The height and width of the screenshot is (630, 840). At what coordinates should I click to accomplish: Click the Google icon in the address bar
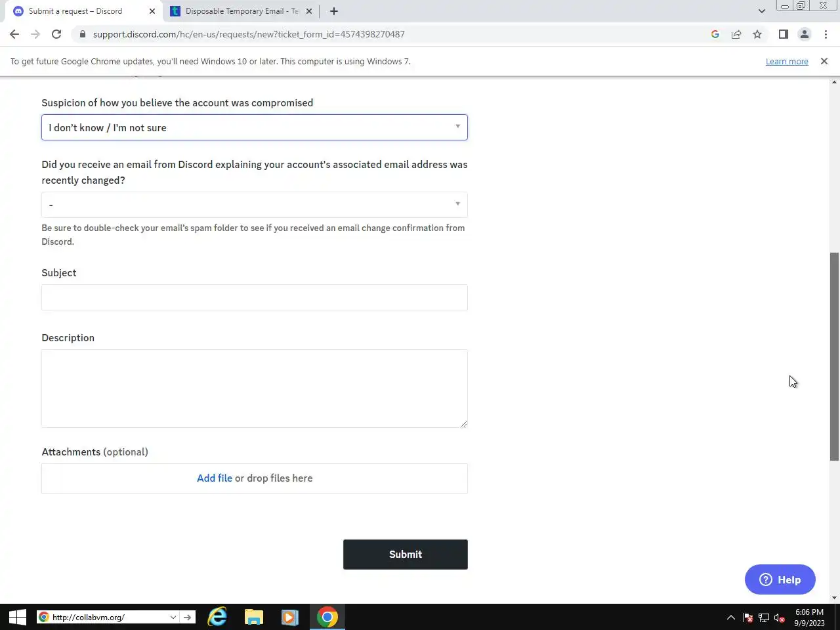pos(715,34)
